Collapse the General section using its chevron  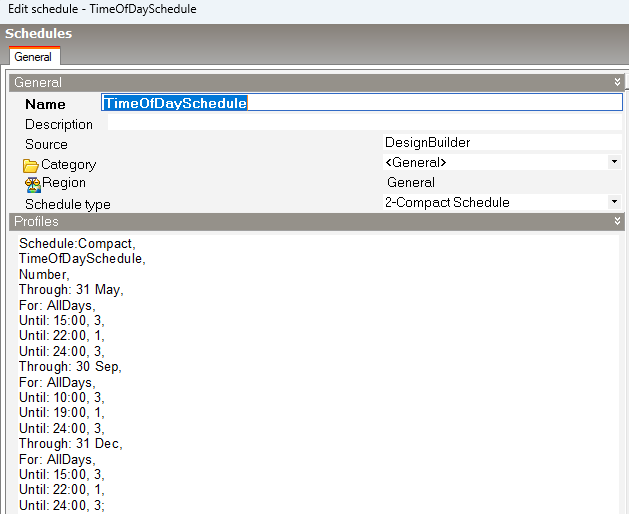[x=617, y=83]
